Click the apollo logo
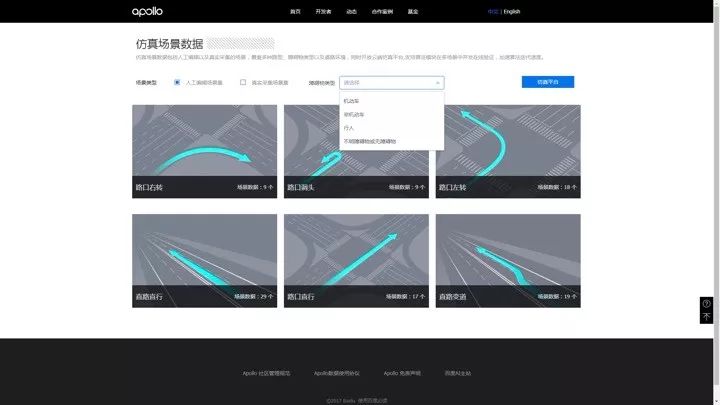 tap(147, 11)
